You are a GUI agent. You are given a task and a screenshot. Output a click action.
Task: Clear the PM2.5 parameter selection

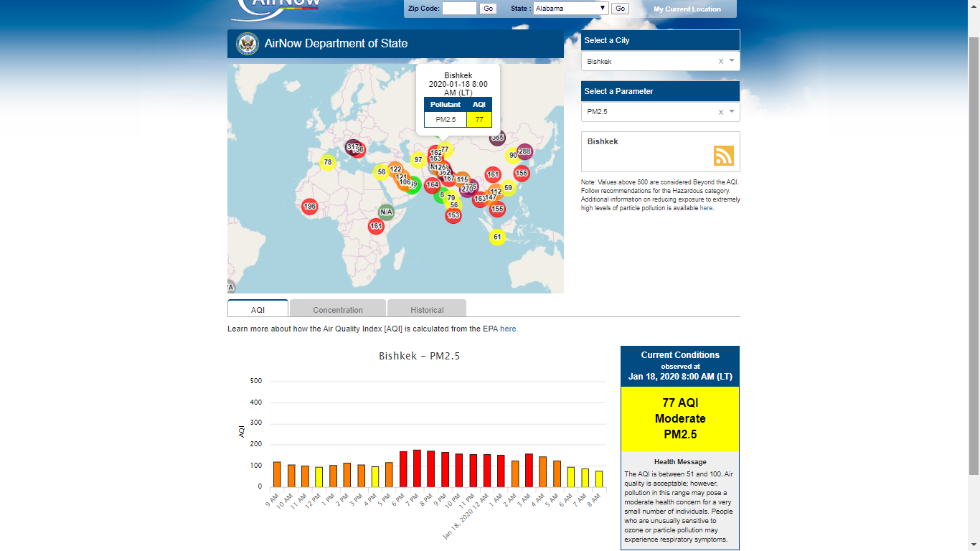pyautogui.click(x=721, y=112)
